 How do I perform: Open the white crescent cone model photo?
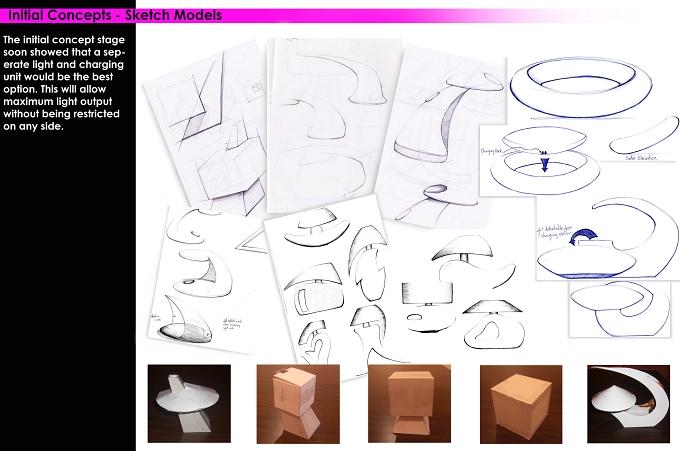[628, 404]
